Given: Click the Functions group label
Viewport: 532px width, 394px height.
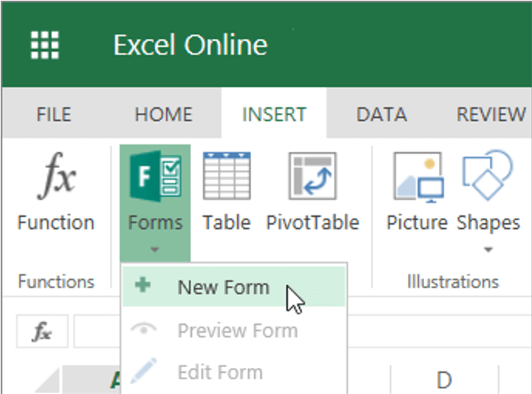Looking at the screenshot, I should [x=56, y=282].
